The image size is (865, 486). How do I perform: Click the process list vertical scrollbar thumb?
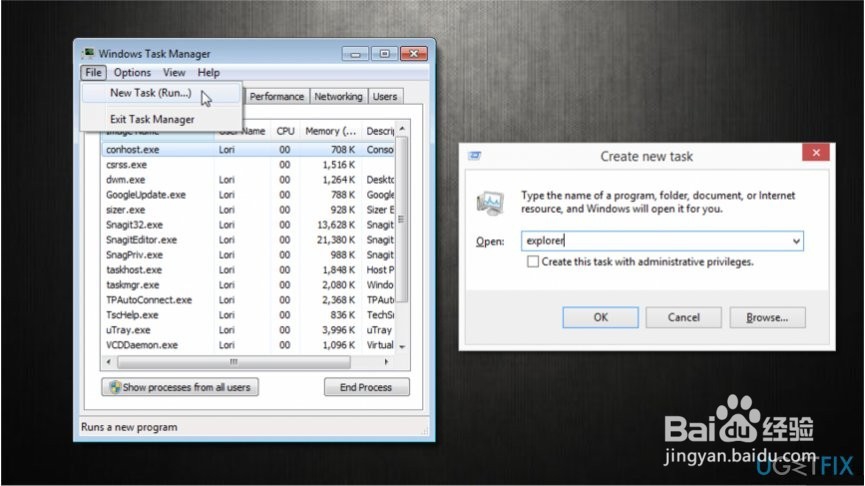click(x=402, y=220)
